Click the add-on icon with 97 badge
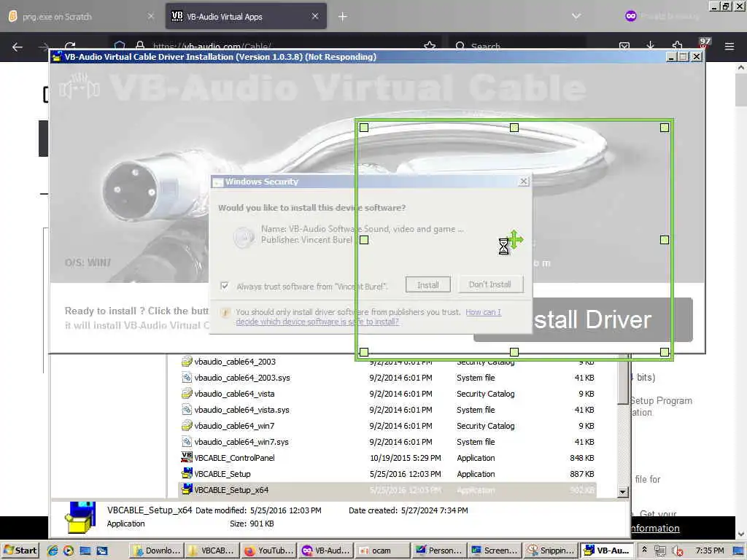747x560 pixels. click(704, 44)
